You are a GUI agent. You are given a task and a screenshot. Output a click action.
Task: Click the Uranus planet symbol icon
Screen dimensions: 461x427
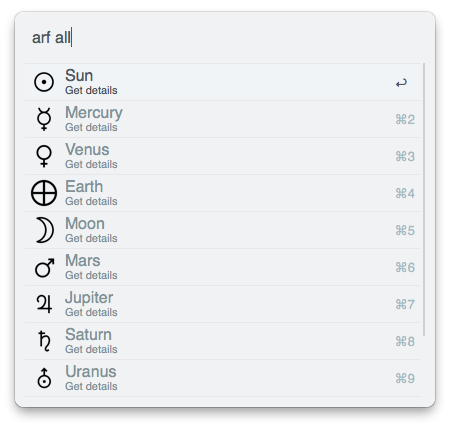pyautogui.click(x=44, y=378)
